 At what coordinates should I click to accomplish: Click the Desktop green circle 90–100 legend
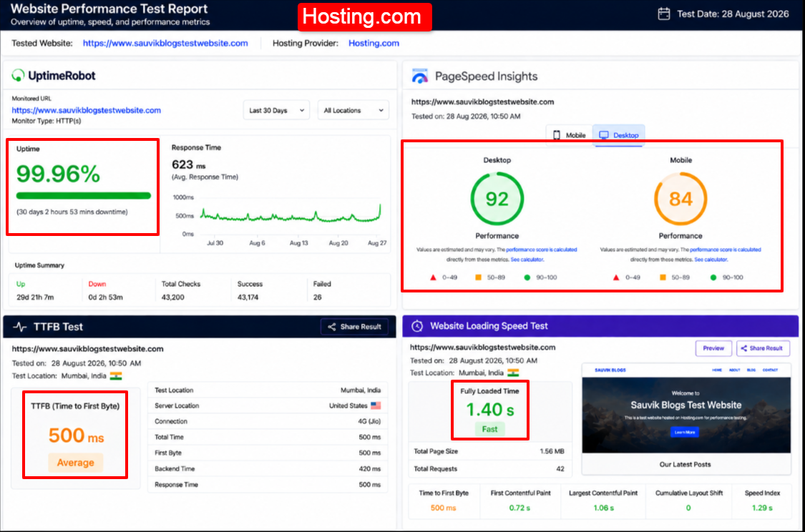(540, 277)
